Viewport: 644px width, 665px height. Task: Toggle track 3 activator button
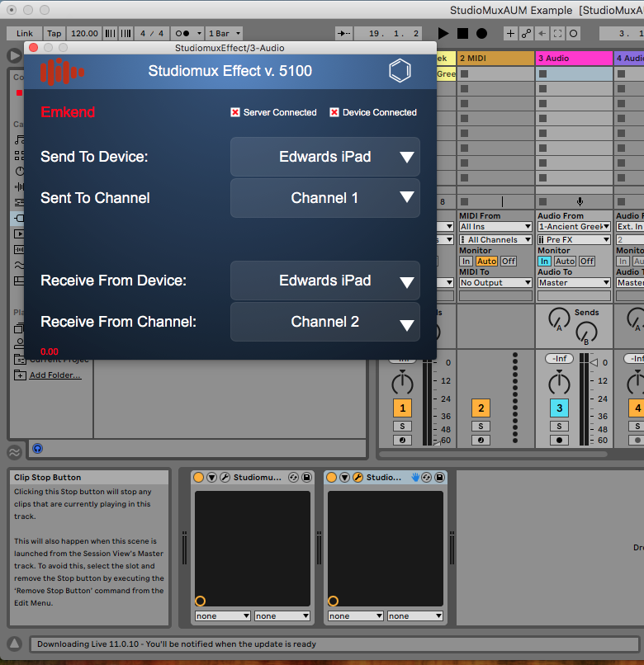[x=560, y=408]
